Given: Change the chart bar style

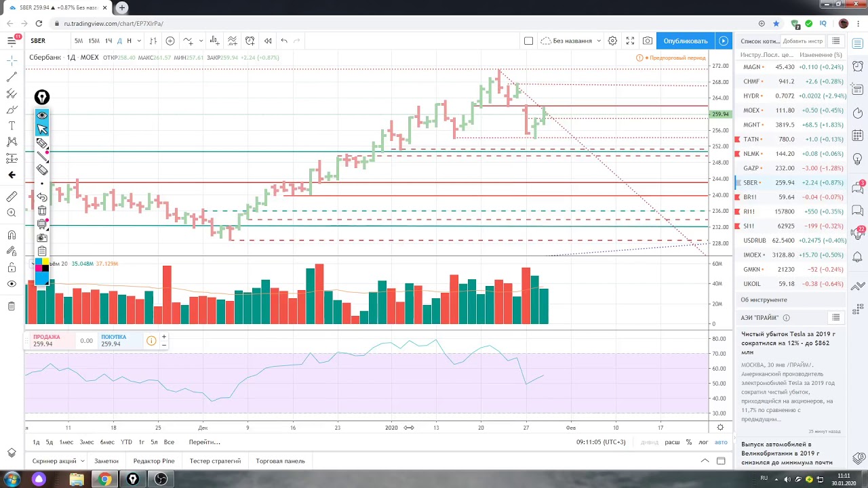Looking at the screenshot, I should click(153, 41).
